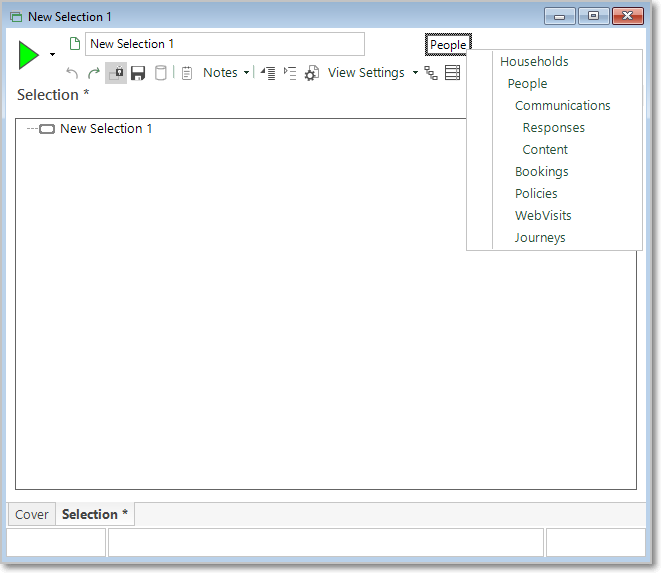Viewport: 661px width, 573px height.
Task: Click the Undo arrow icon
Action: tap(72, 73)
